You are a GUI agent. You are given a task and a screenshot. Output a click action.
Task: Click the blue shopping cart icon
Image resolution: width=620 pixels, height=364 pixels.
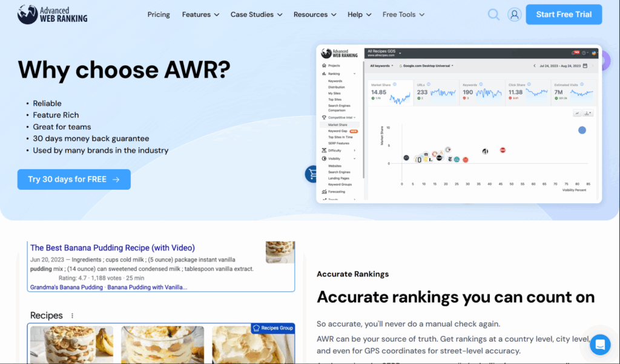point(312,174)
